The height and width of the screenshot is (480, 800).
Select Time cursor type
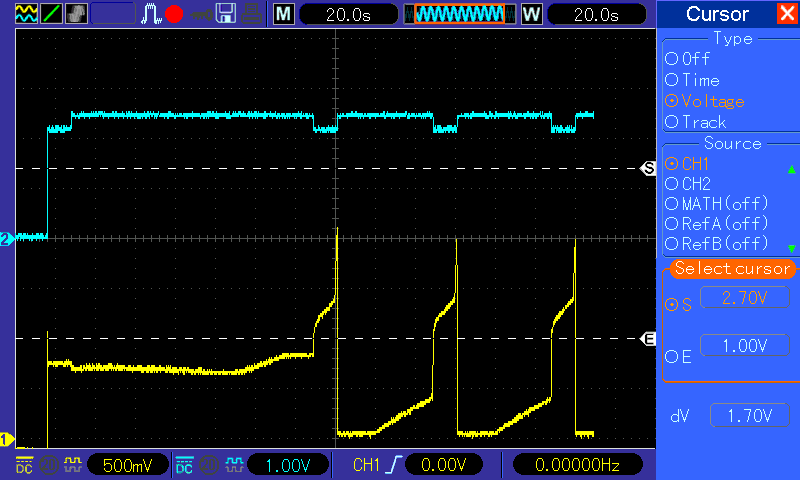pos(692,80)
